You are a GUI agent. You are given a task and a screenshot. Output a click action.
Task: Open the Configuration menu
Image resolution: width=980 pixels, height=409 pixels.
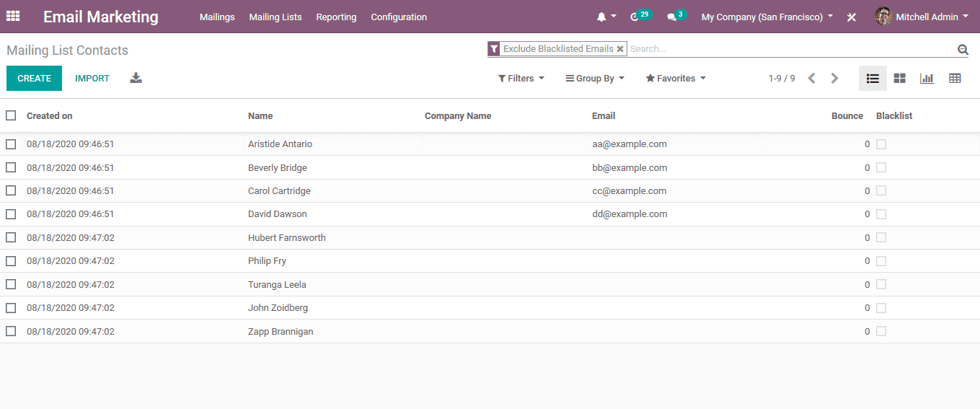coord(399,17)
